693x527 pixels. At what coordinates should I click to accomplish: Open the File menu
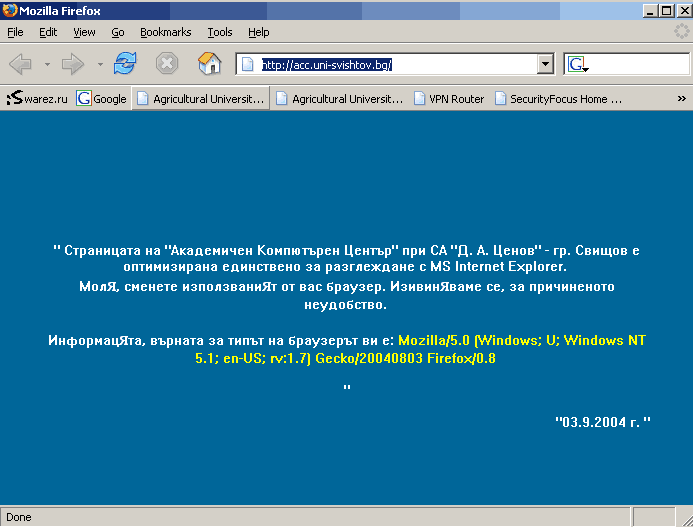click(x=15, y=32)
